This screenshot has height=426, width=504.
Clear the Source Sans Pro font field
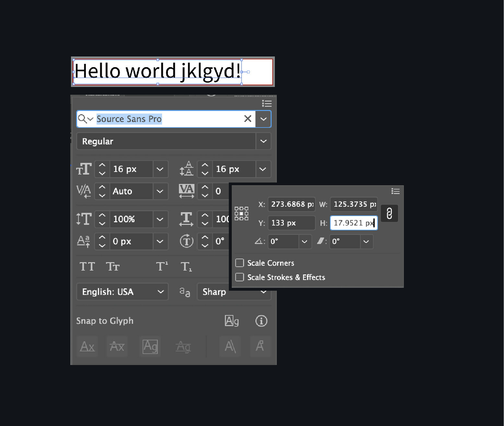pyautogui.click(x=248, y=119)
